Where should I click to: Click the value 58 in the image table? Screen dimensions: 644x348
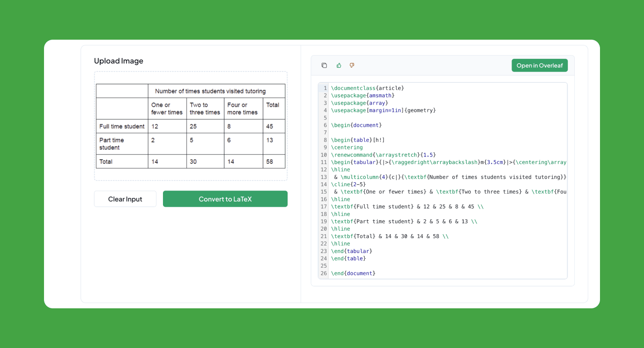point(270,162)
